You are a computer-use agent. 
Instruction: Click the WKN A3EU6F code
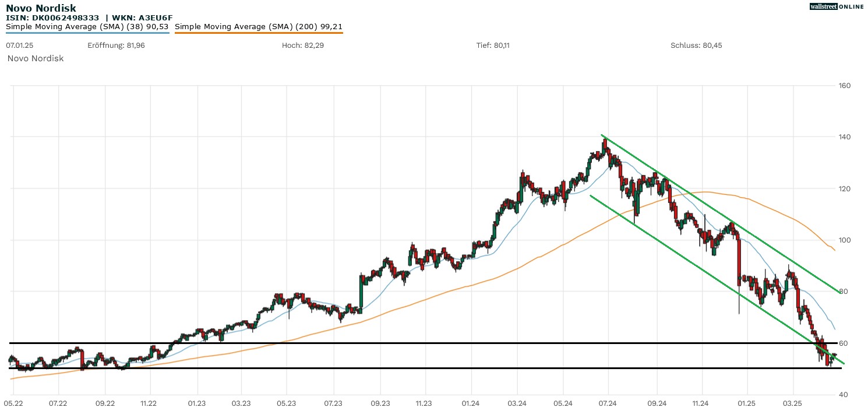coord(139,17)
